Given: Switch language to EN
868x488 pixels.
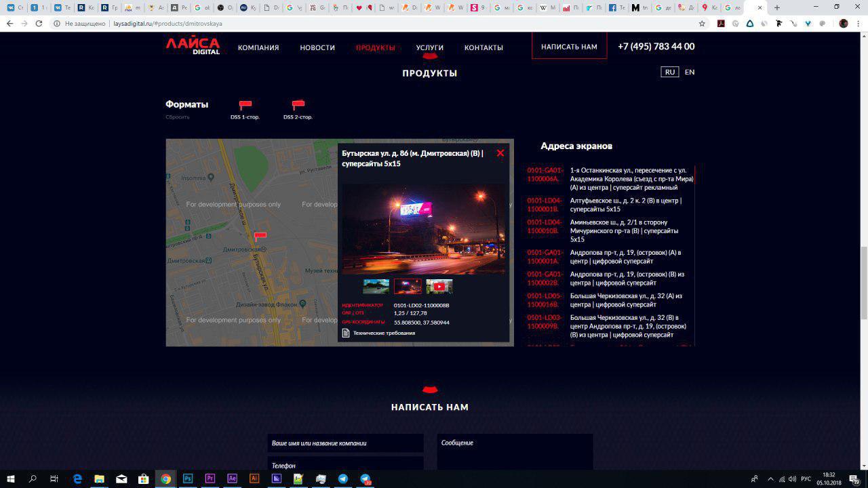Looking at the screenshot, I should (690, 72).
